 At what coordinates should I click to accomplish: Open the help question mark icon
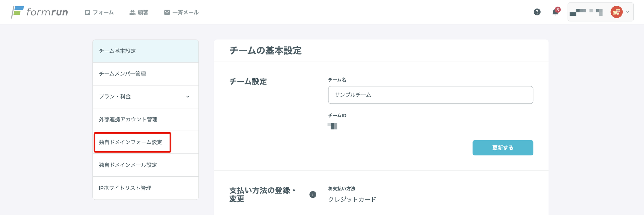pos(537,12)
